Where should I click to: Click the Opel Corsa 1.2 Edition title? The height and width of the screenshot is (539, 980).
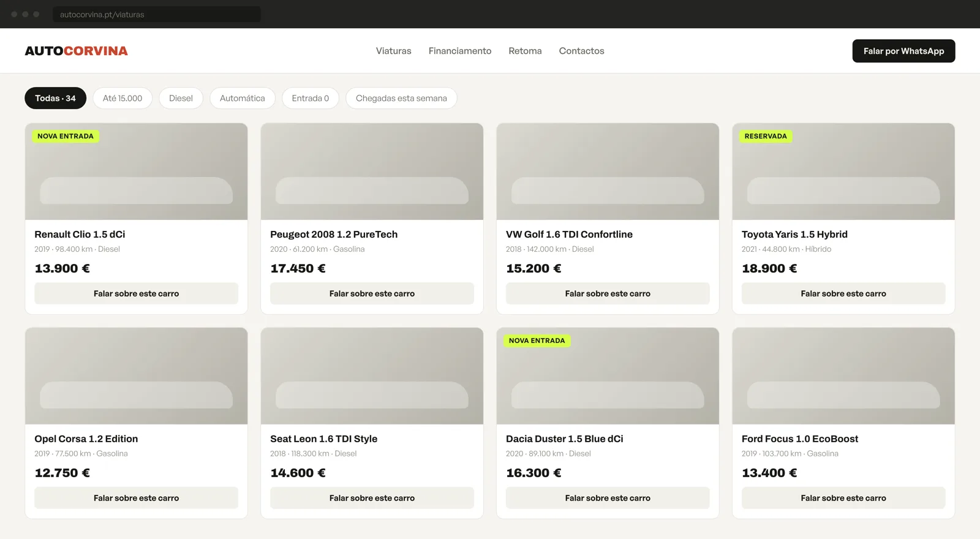click(x=86, y=439)
